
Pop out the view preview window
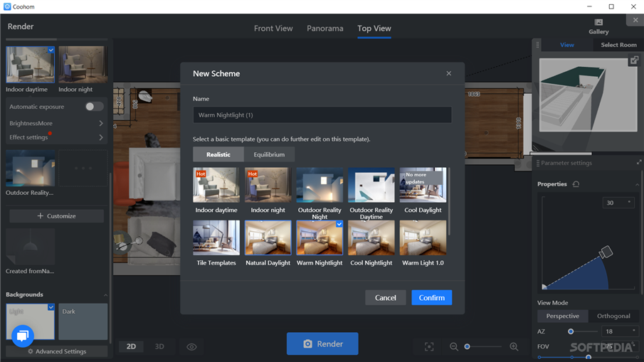[634, 60]
